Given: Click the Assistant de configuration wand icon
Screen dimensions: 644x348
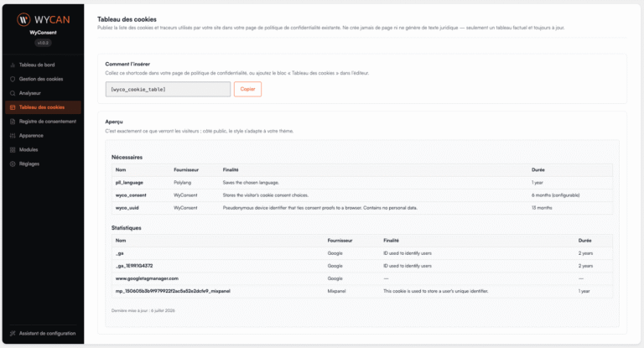Looking at the screenshot, I should click(13, 334).
